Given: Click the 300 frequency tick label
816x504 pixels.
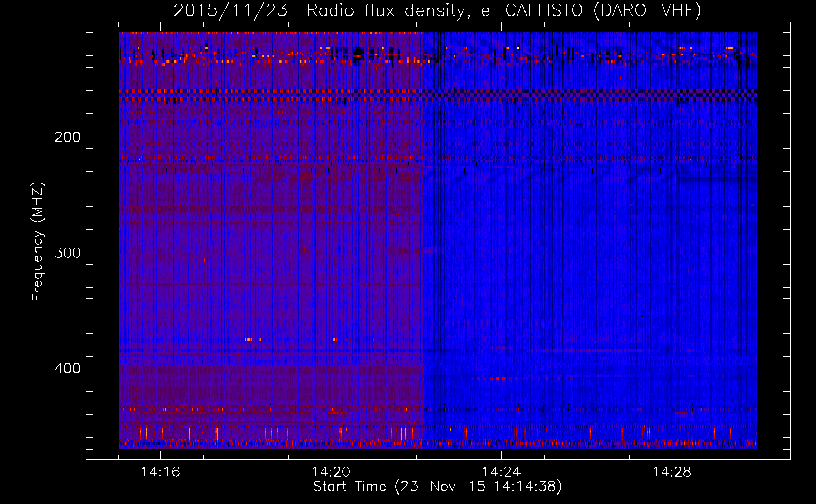Looking at the screenshot, I should coord(67,253).
